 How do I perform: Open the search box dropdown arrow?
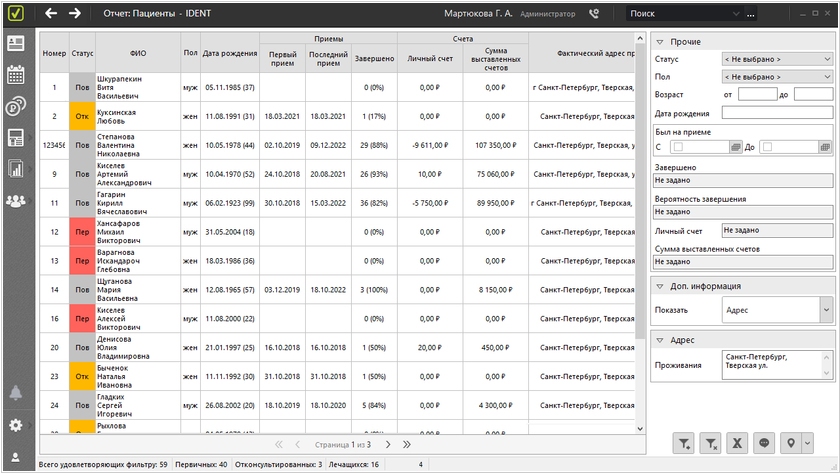[736, 14]
